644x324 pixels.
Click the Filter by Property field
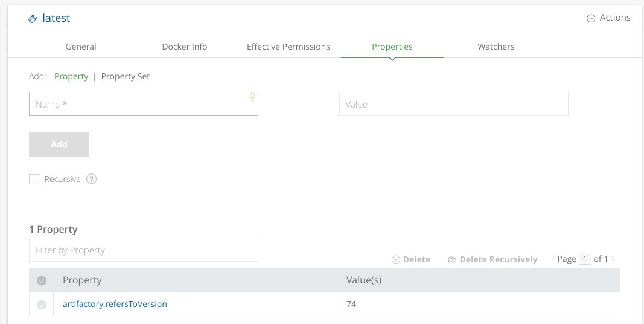coord(144,250)
